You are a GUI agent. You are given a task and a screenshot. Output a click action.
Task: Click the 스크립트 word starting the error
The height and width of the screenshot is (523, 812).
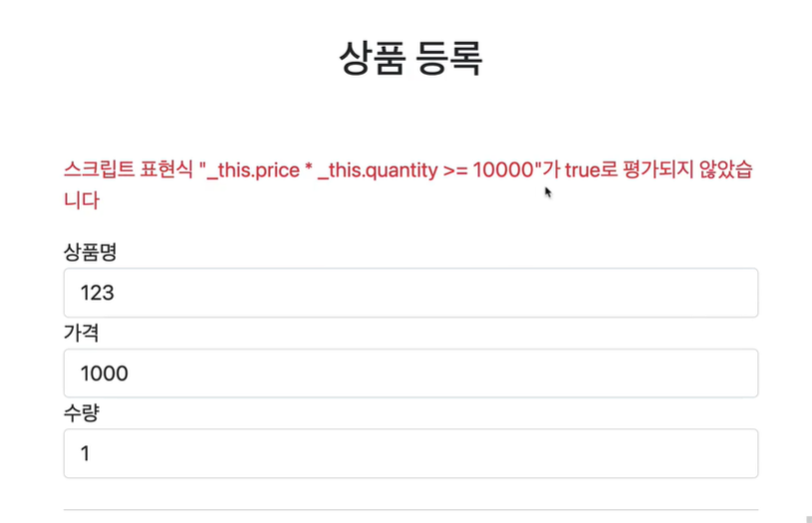coord(99,169)
